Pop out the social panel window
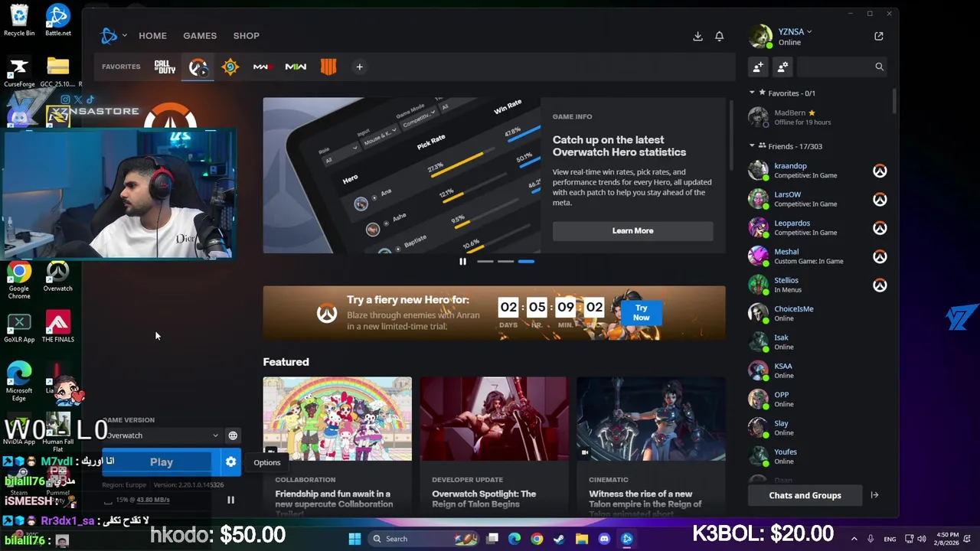Viewport: 980px width, 551px height. pos(879,36)
